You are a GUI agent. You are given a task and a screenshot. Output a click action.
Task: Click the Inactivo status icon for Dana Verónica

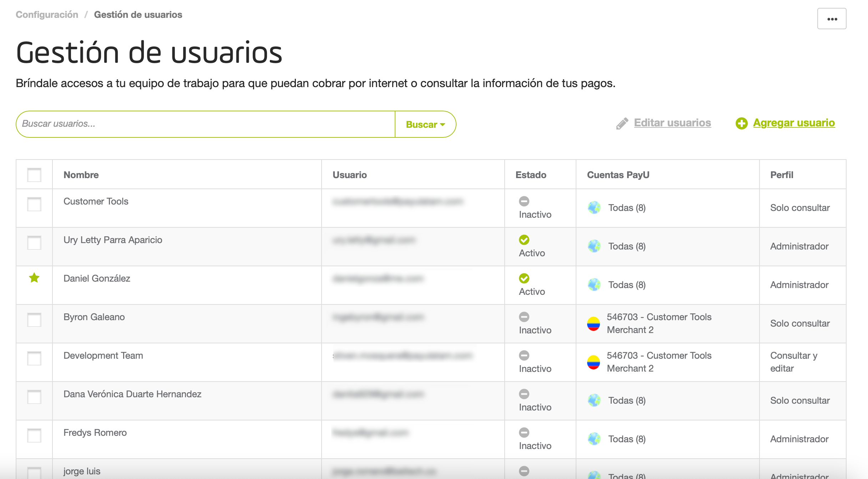click(524, 394)
